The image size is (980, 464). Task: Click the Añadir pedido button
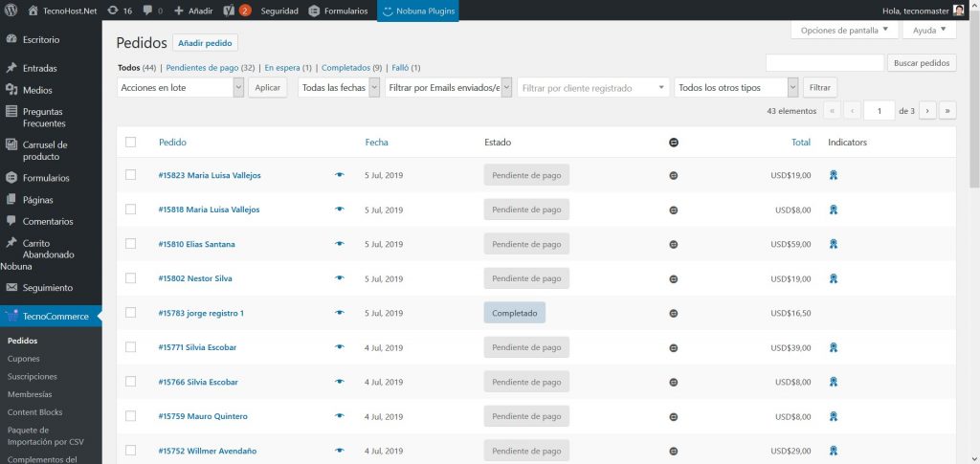(x=205, y=43)
